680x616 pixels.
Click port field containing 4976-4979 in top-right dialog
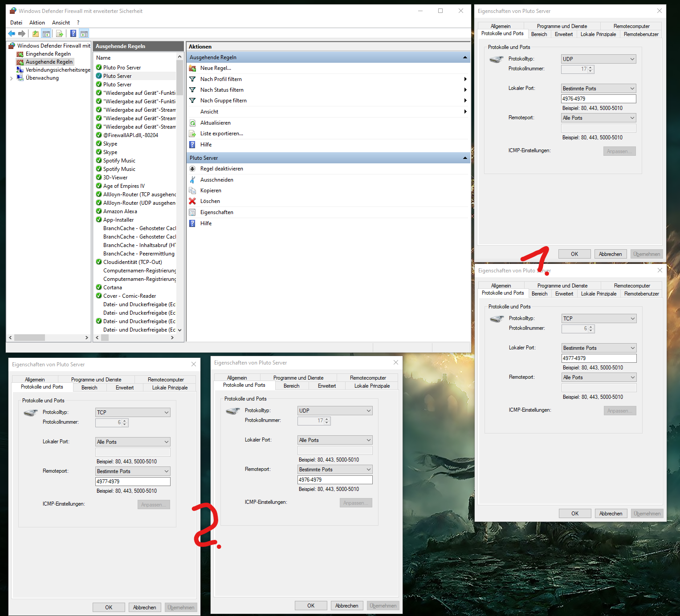click(x=599, y=99)
